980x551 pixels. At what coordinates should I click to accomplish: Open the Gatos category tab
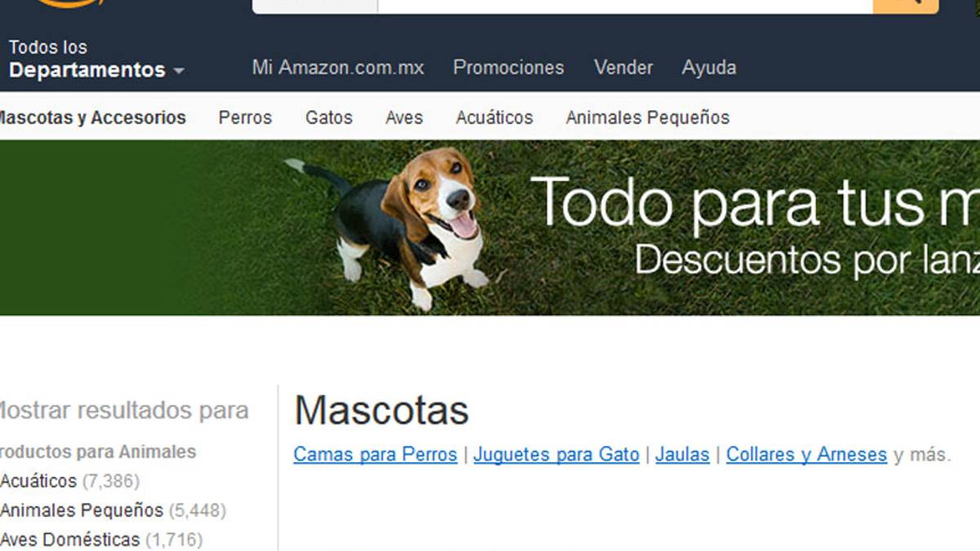tap(329, 118)
